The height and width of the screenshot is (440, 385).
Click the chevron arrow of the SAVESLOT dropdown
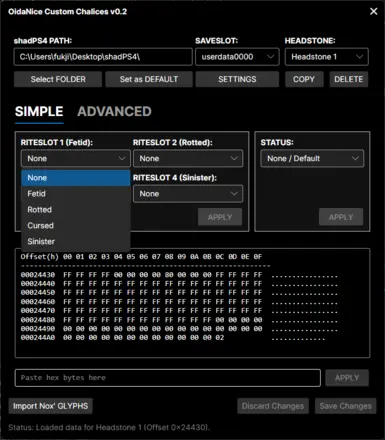270,57
